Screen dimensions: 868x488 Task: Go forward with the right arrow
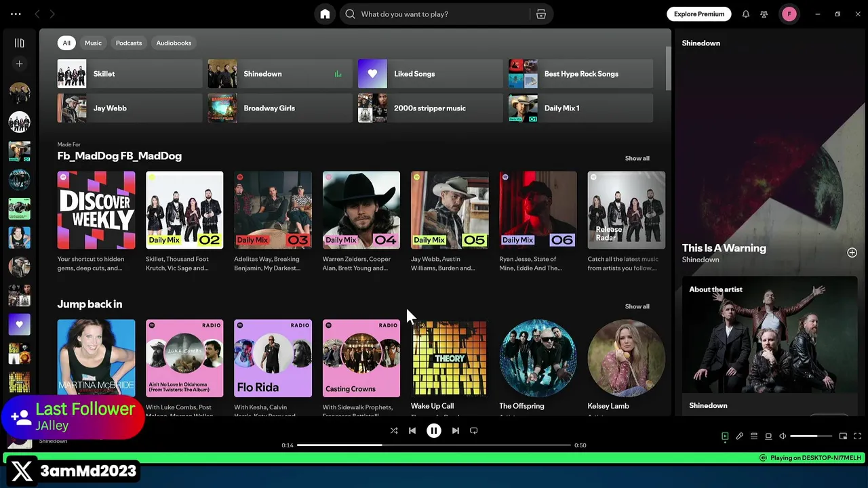pos(52,14)
